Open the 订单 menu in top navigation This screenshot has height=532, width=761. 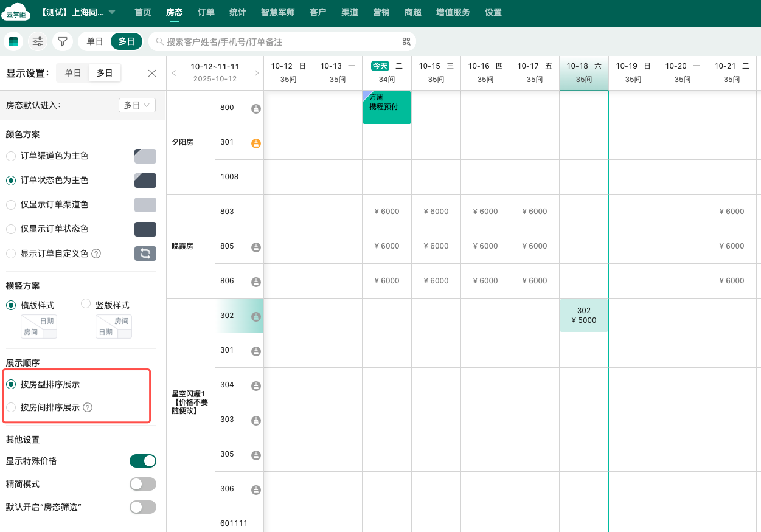[206, 12]
